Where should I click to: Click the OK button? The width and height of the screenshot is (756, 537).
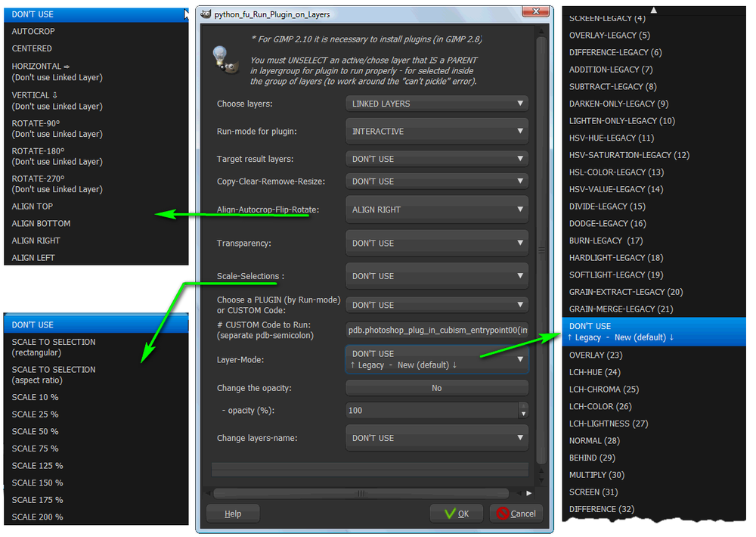point(456,514)
